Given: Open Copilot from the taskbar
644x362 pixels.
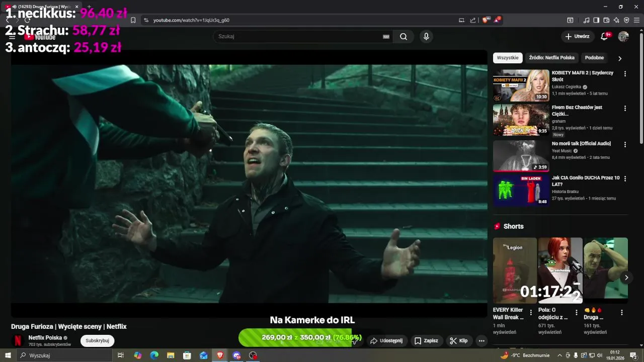Looking at the screenshot, I should [137, 355].
